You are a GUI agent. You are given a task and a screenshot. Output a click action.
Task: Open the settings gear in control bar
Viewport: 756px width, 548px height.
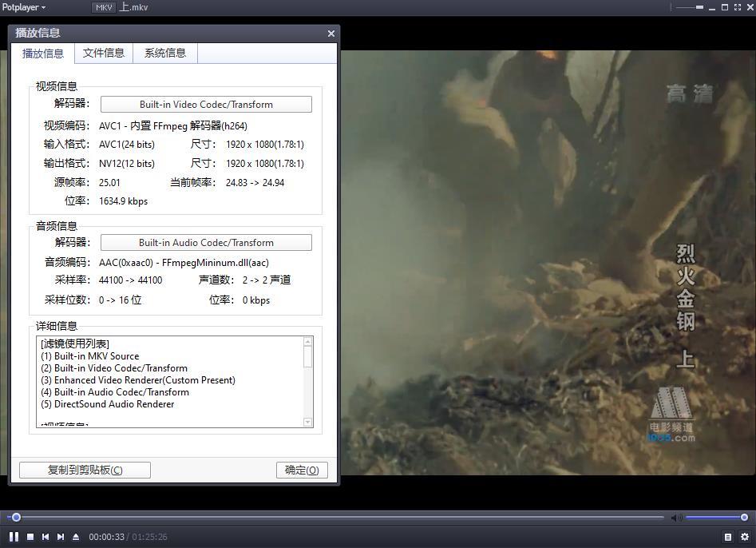tap(745, 537)
